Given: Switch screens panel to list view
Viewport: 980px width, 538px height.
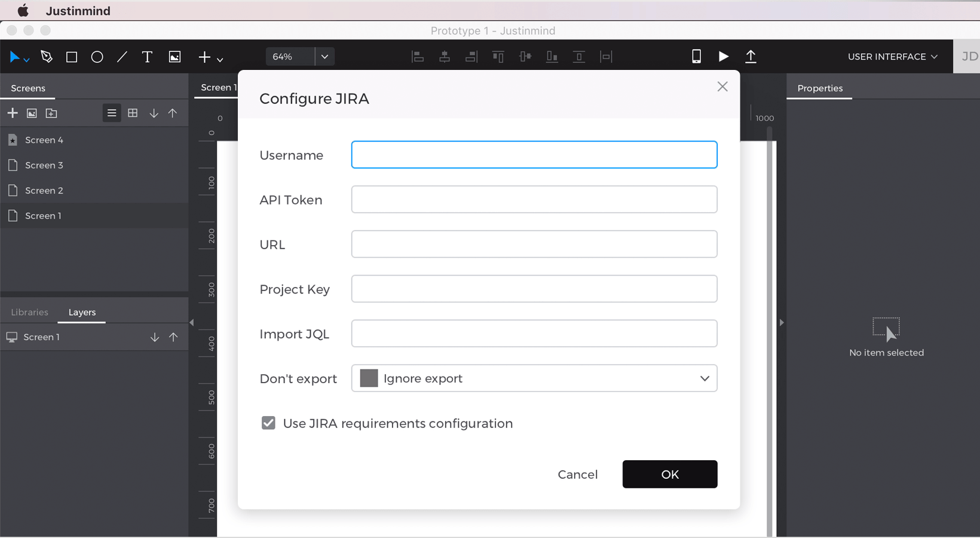Looking at the screenshot, I should coord(112,113).
